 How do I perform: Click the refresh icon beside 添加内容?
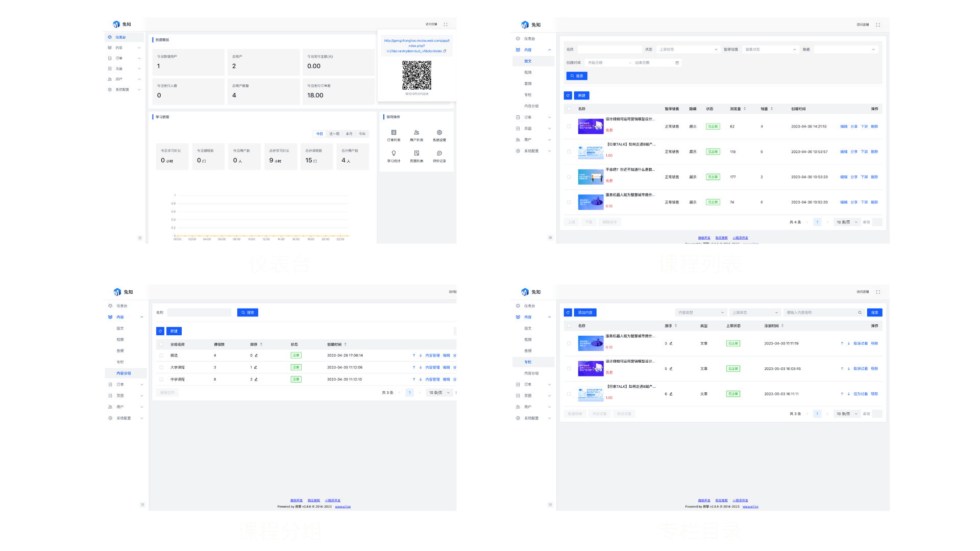click(x=568, y=312)
